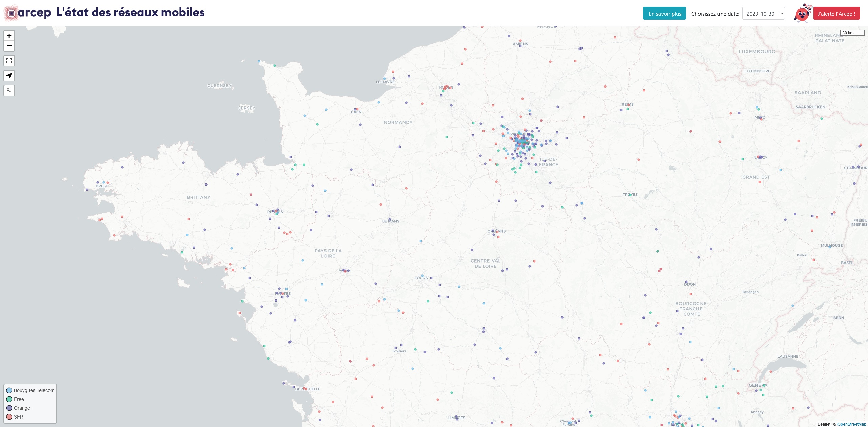Click the AMIENS city label
The image size is (868, 427).
[520, 44]
